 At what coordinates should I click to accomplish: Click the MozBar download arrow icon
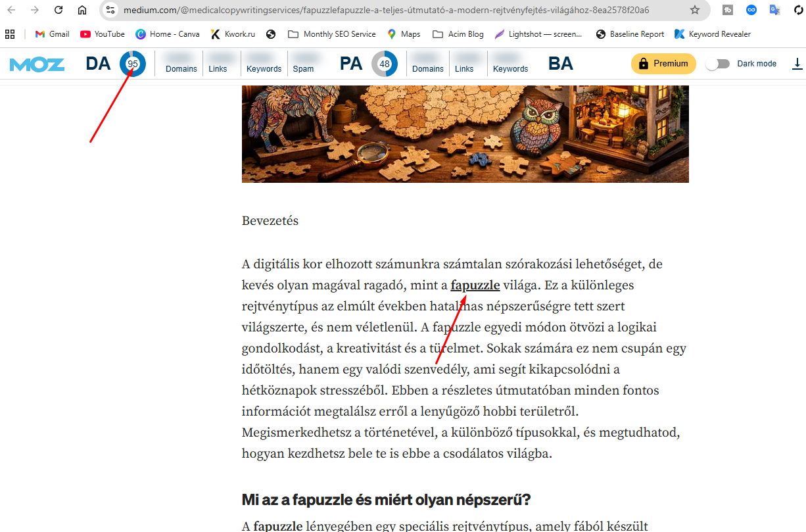pyautogui.click(x=797, y=64)
